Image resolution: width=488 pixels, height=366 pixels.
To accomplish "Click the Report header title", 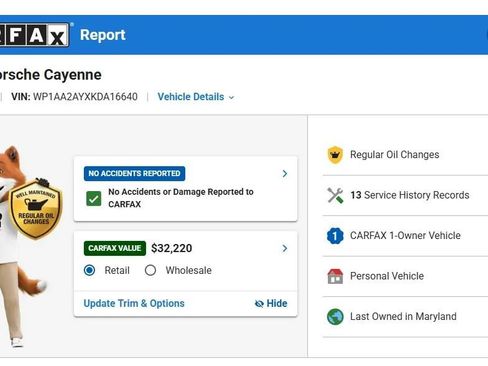I will point(103,35).
